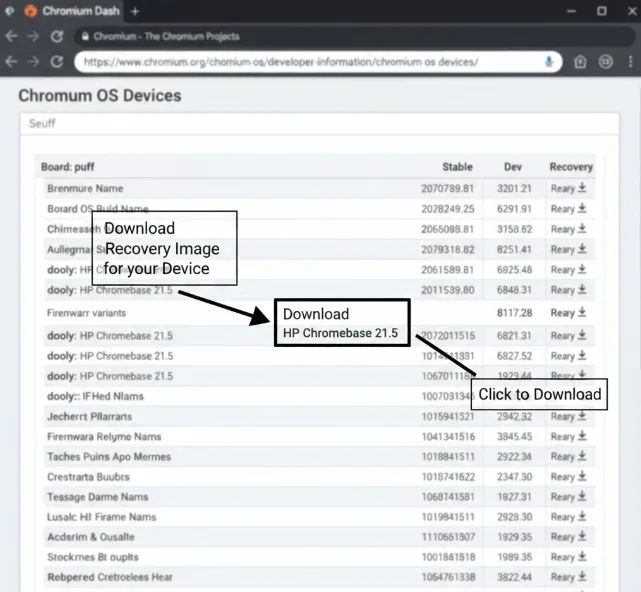The height and width of the screenshot is (592, 641).
Task: Click the Lusalc HI Firame Nams entry
Action: 101,517
